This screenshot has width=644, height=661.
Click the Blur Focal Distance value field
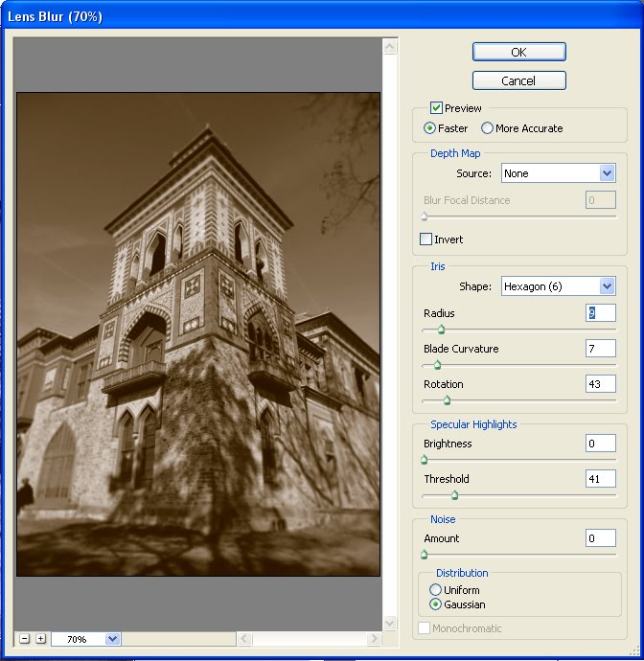(x=601, y=200)
